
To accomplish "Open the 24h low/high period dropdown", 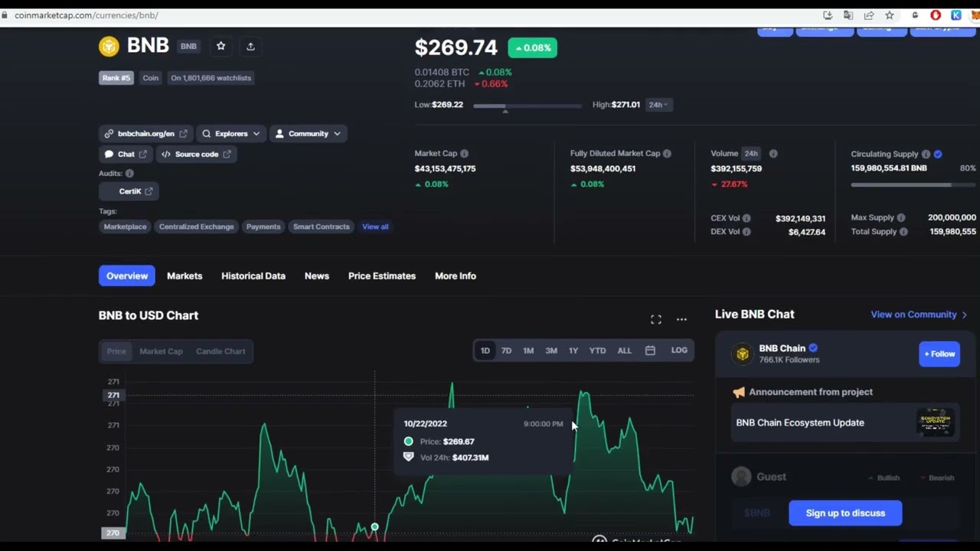I will click(658, 105).
